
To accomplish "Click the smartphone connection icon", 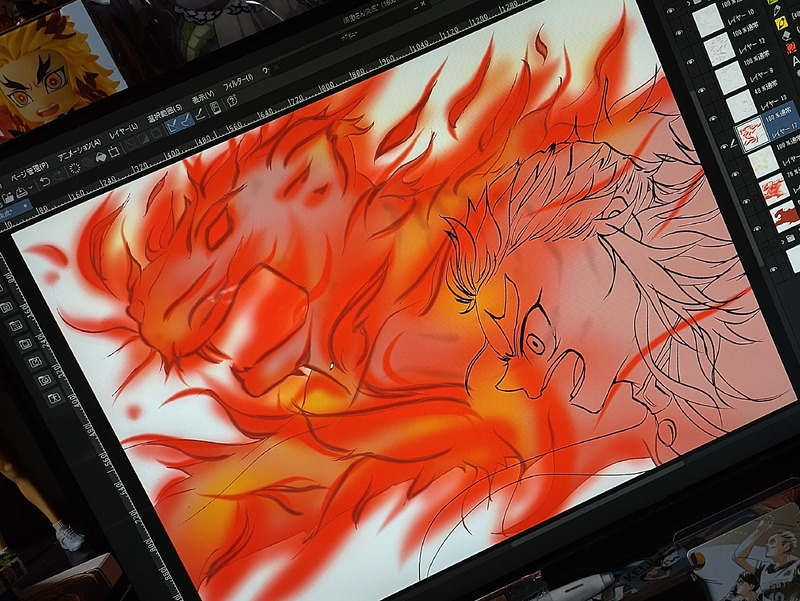I will pyautogui.click(x=215, y=108).
